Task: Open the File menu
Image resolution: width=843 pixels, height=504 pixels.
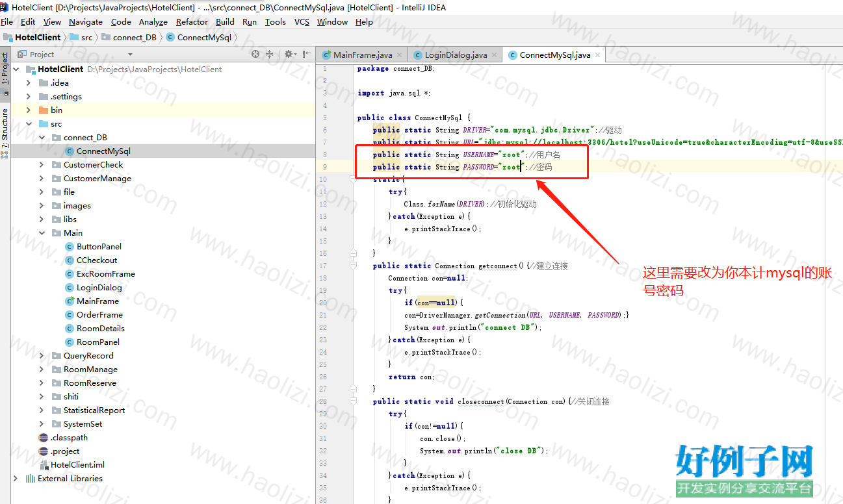Action: 6,22
